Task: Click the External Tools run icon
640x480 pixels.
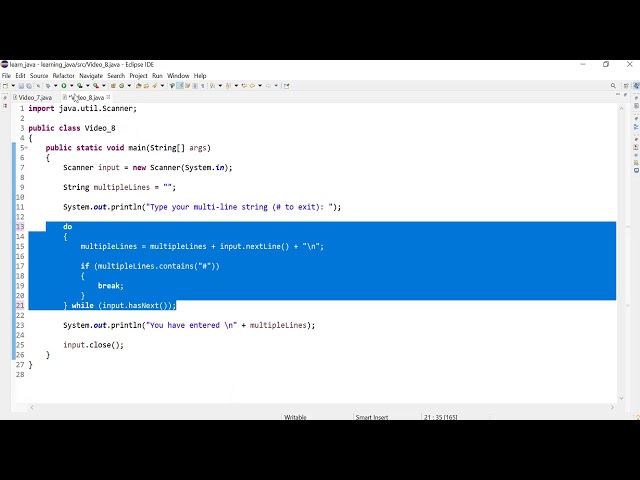Action: [x=96, y=86]
